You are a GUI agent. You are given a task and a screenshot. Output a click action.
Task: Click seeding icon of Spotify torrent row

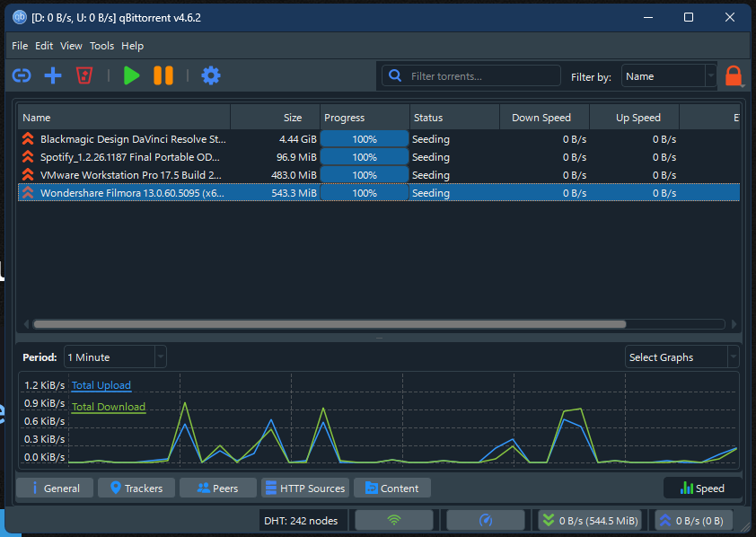[28, 156]
